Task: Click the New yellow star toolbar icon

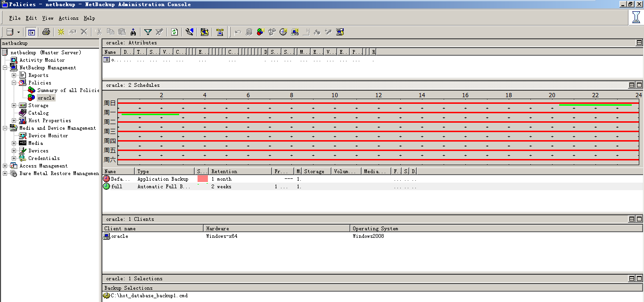Action: click(61, 32)
